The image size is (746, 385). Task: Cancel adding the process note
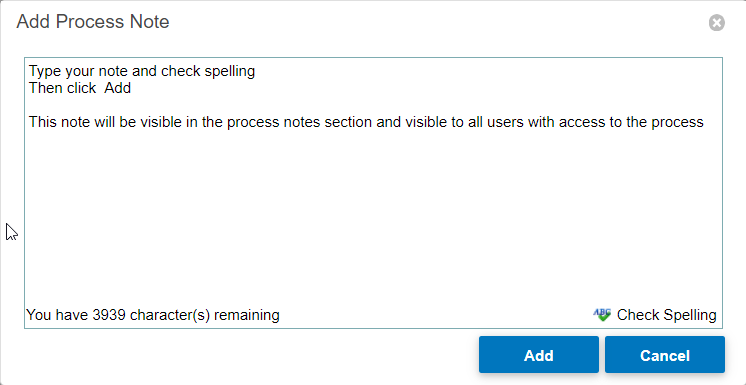click(665, 355)
